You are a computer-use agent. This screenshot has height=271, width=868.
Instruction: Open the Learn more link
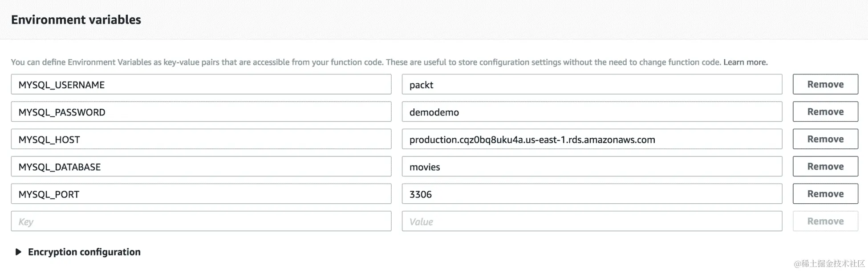(x=745, y=62)
